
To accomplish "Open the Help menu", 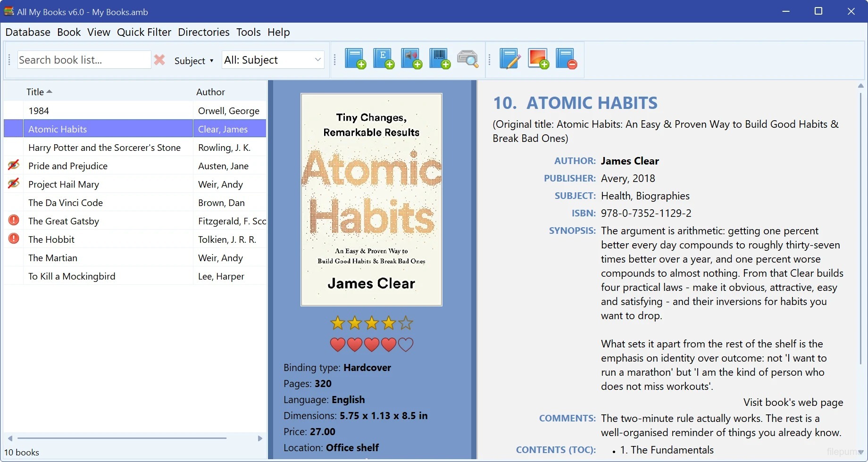I will pyautogui.click(x=278, y=32).
